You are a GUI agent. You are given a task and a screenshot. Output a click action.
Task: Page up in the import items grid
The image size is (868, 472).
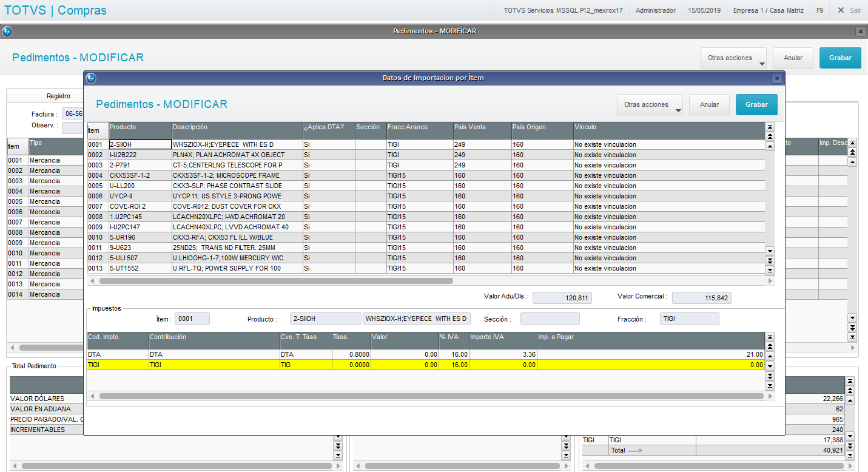(770, 137)
